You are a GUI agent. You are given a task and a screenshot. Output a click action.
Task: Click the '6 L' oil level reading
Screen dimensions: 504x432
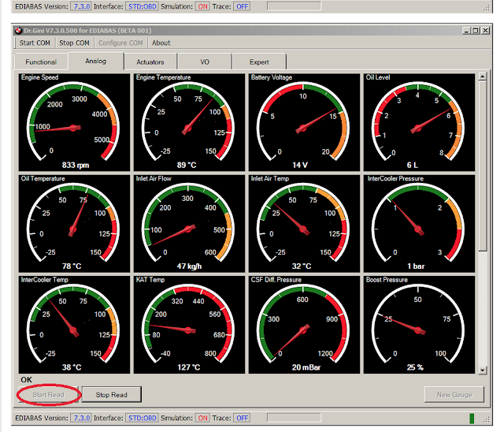click(x=413, y=165)
